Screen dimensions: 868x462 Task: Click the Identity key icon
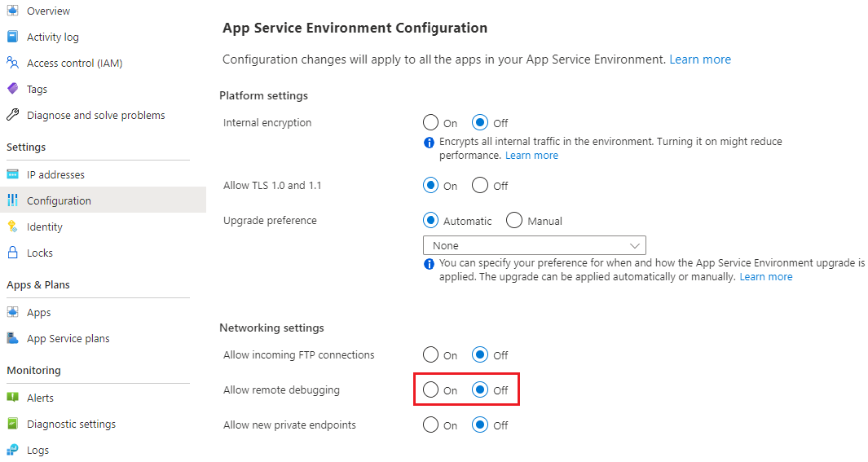[x=12, y=227]
